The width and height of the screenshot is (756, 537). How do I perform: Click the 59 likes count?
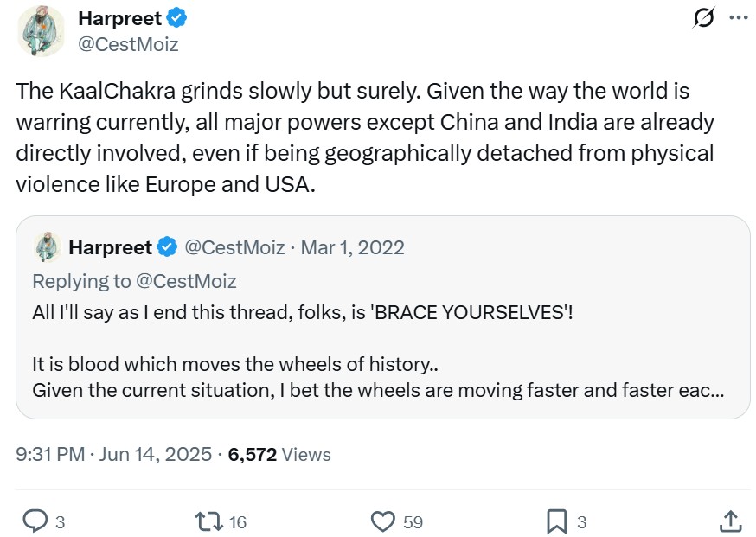413,521
